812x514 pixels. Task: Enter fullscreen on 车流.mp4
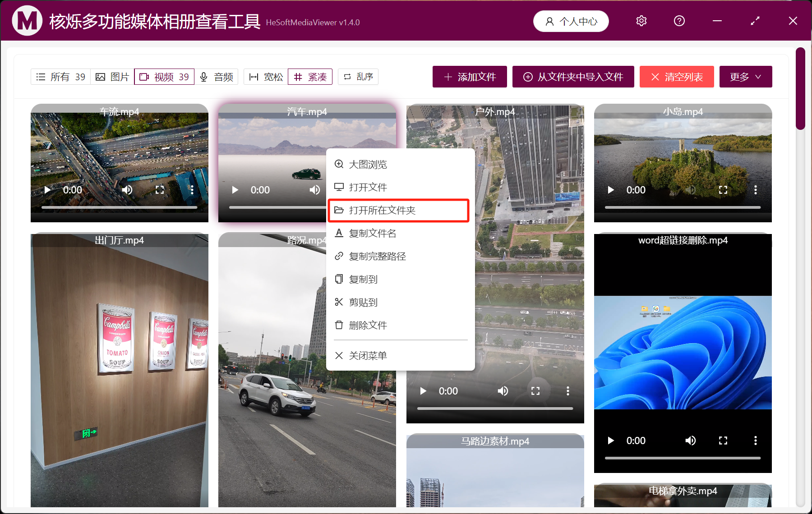pos(159,190)
